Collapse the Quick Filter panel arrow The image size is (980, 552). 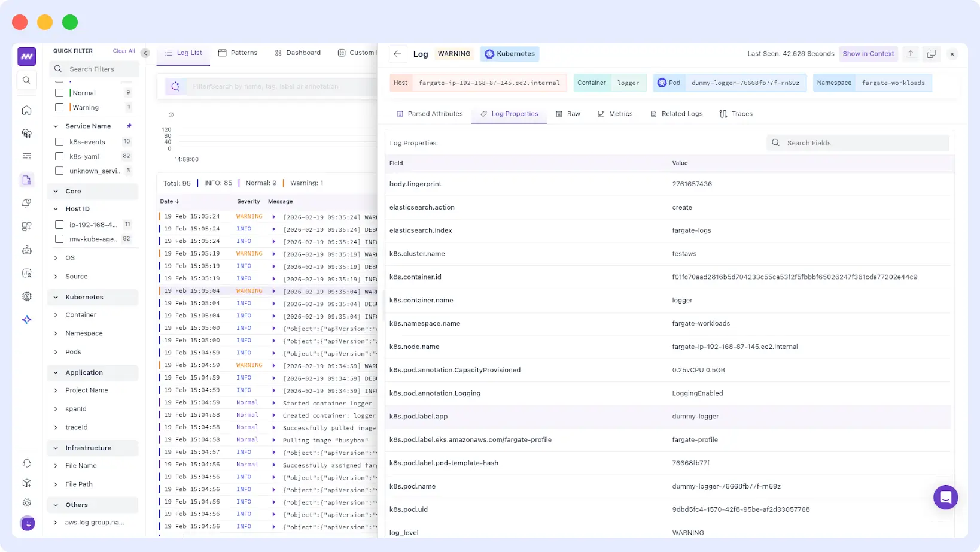tap(145, 53)
